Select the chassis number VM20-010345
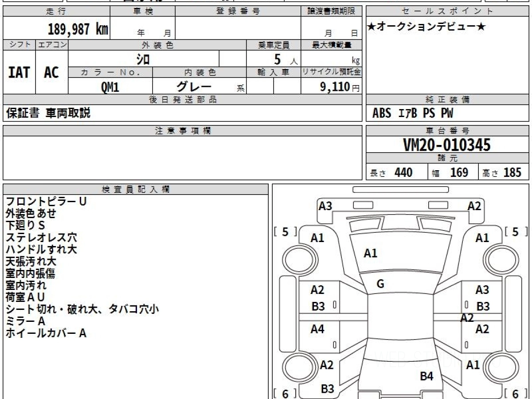Image resolution: width=532 pixels, height=399 pixels. pyautogui.click(x=446, y=145)
